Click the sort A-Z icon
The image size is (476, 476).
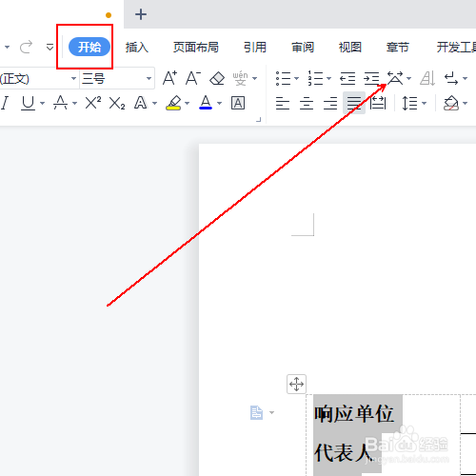(x=427, y=78)
